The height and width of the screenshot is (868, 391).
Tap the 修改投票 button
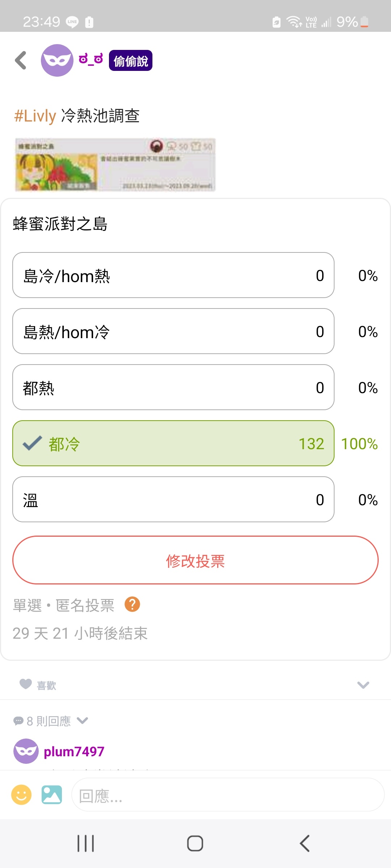195,560
